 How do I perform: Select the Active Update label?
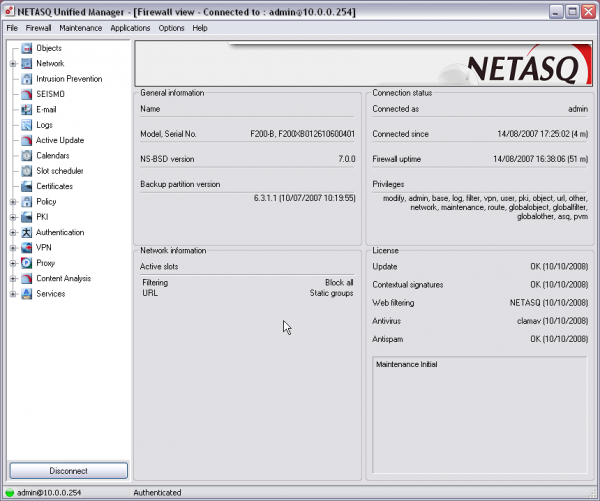click(60, 140)
